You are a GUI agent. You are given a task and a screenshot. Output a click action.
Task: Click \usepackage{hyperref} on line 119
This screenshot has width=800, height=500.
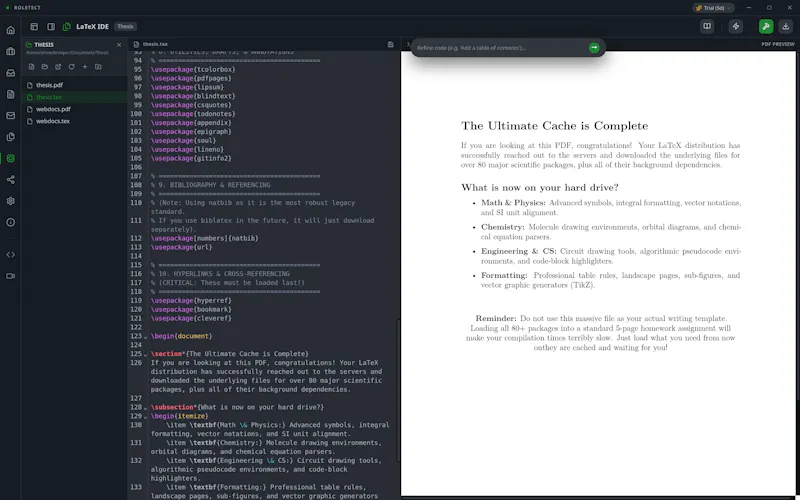[191, 301]
